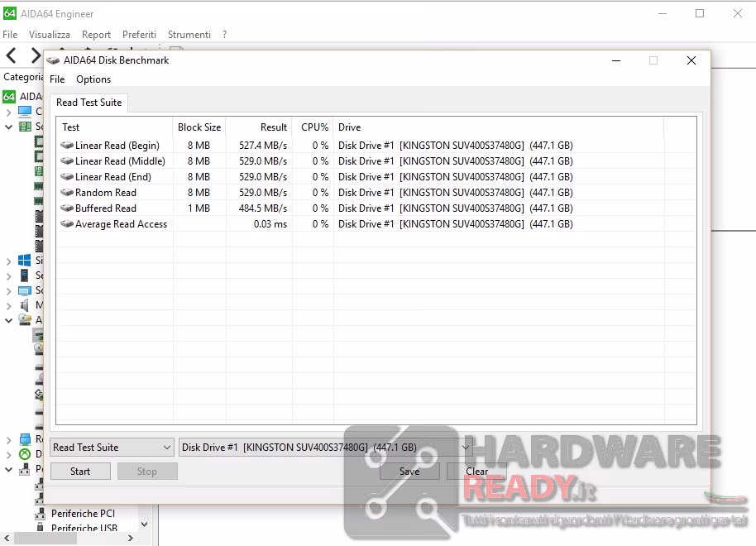
Task: Click Save button in Disk Benchmark
Action: click(409, 472)
